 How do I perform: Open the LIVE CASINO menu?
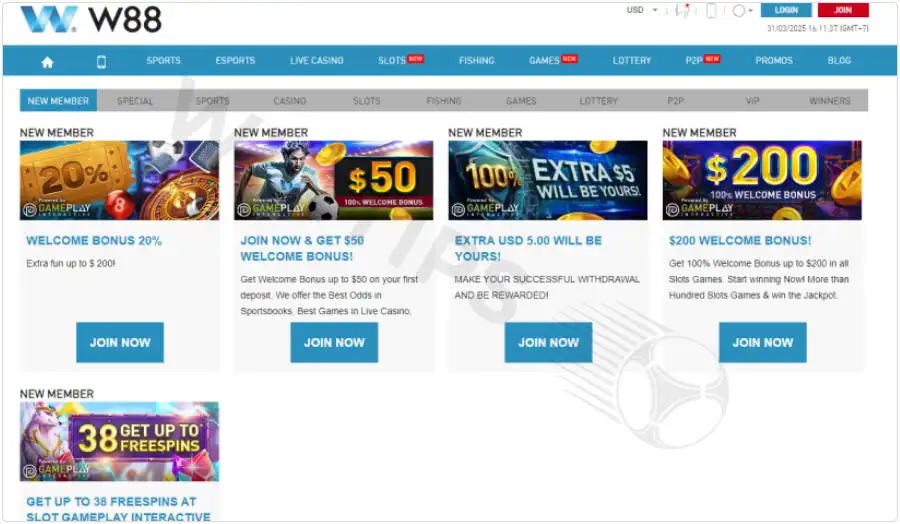pos(316,60)
